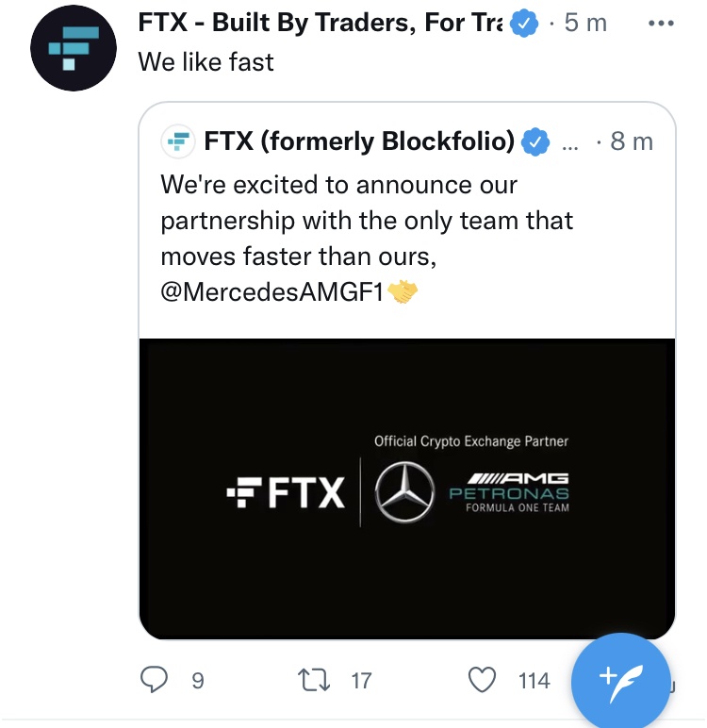Click verified badge beside FTX (formerly Blockfolio)
Viewport: 707px width, 728px height.
pos(535,141)
